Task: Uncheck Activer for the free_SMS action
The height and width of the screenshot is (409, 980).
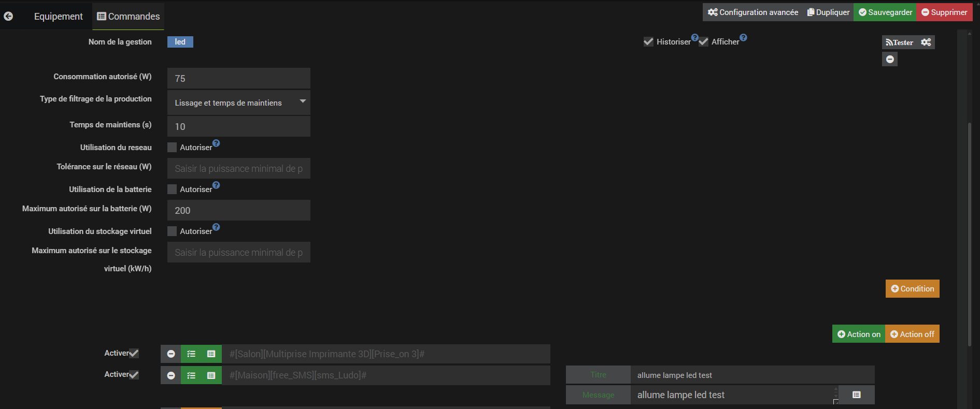Action: [134, 375]
